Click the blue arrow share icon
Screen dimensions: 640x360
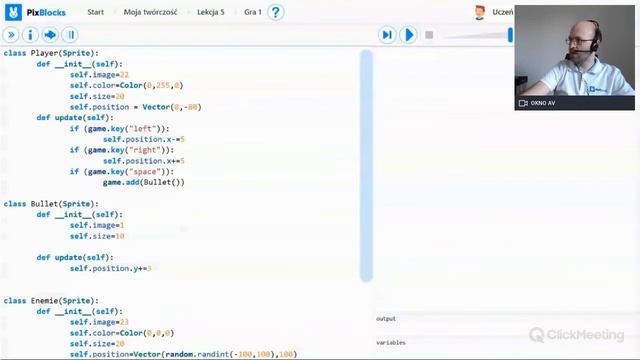(x=50, y=35)
